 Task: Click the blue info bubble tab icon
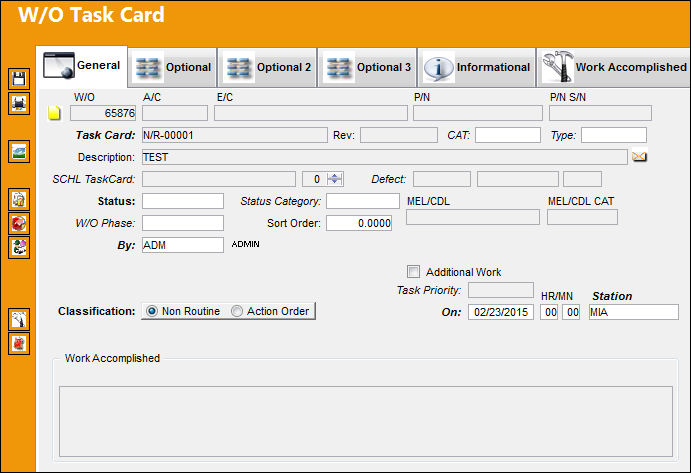point(438,67)
